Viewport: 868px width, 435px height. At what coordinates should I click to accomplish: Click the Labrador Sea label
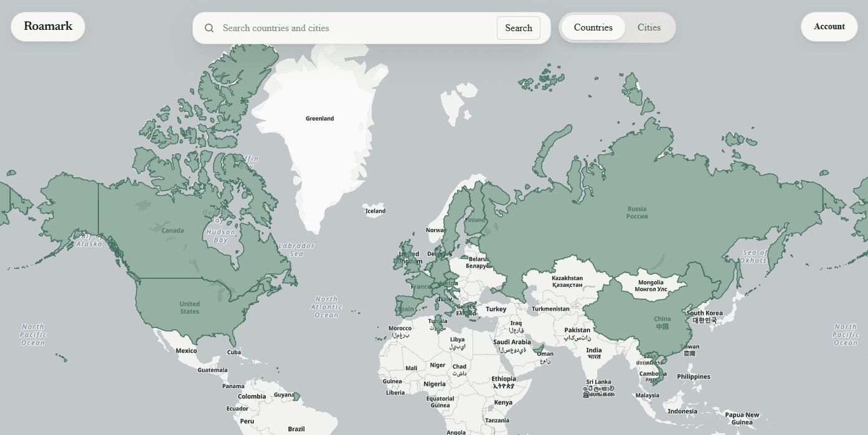tap(296, 250)
